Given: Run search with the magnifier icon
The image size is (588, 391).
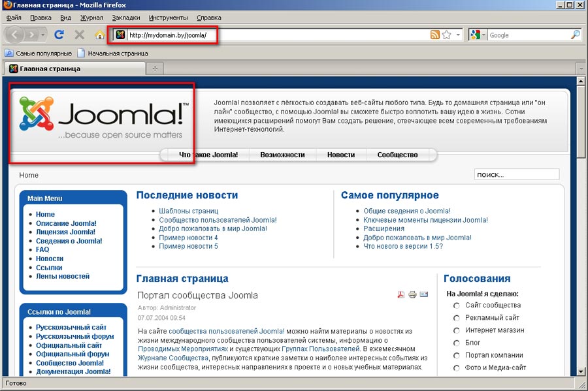Looking at the screenshot, I should pyautogui.click(x=575, y=35).
